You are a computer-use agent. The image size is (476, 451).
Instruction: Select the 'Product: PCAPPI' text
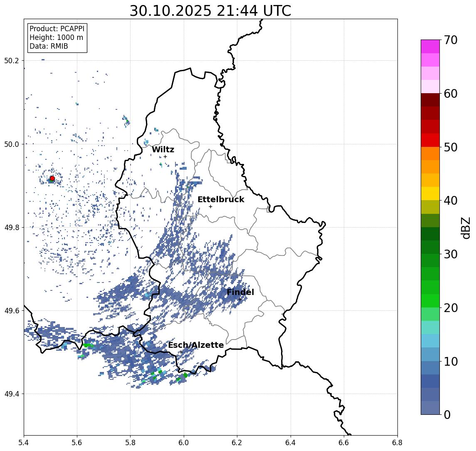tap(57, 29)
